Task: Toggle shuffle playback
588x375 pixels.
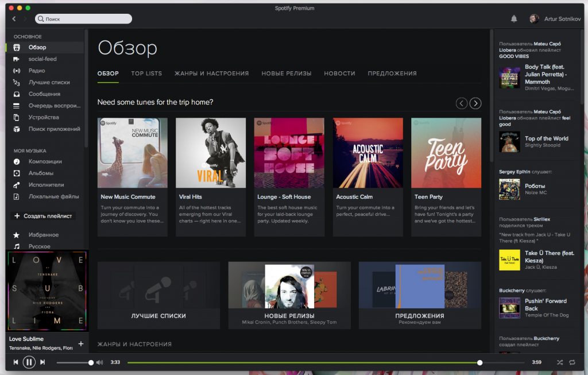Action: [x=559, y=362]
